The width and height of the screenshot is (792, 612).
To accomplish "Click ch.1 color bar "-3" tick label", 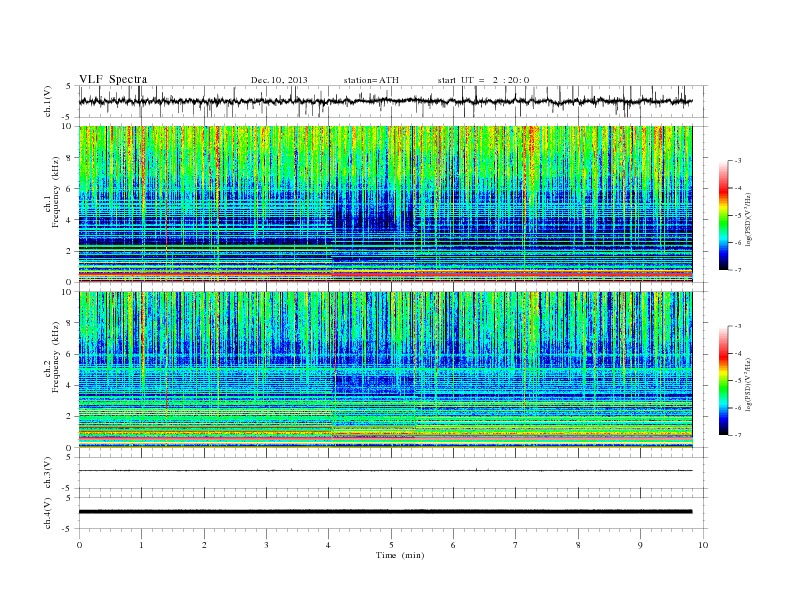I will click(737, 161).
